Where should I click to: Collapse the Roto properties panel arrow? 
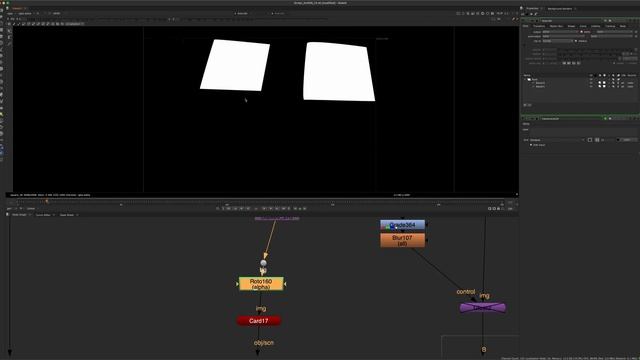(524, 20)
